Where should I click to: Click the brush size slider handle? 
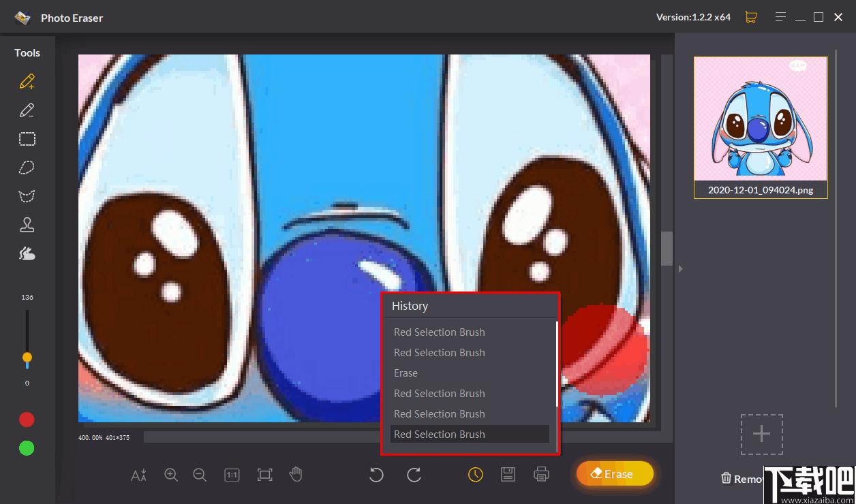27,358
